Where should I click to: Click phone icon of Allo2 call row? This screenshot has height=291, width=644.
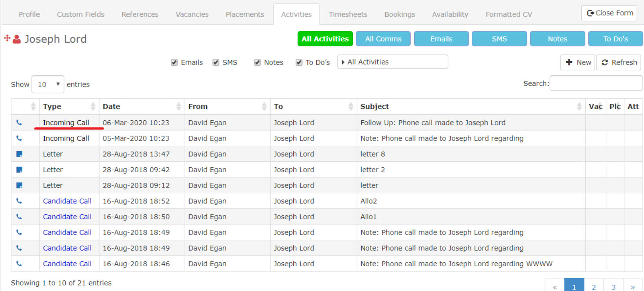click(x=19, y=201)
